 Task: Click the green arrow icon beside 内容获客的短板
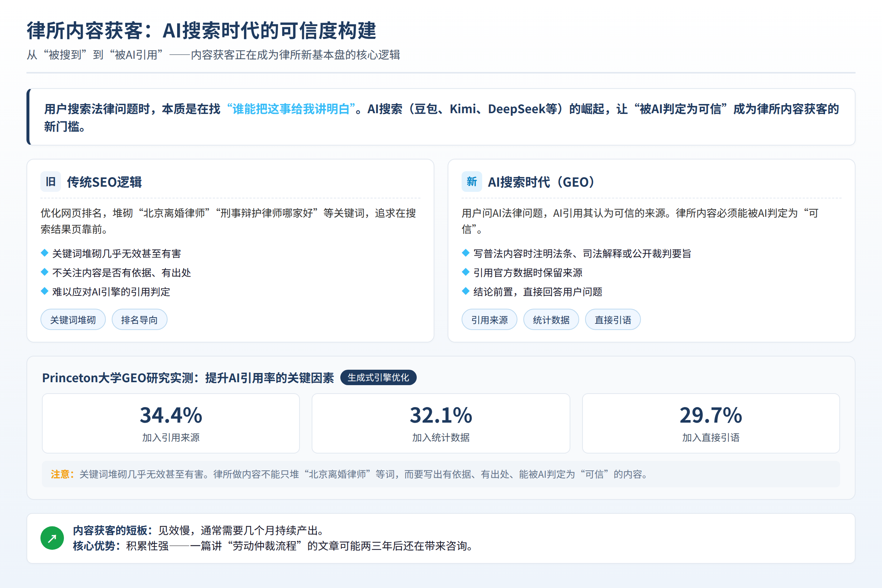(52, 538)
